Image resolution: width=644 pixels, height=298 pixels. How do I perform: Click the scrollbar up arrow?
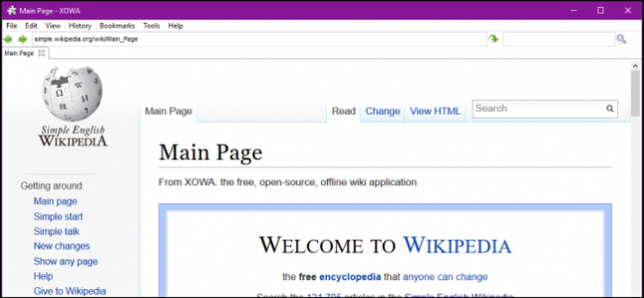coord(636,66)
